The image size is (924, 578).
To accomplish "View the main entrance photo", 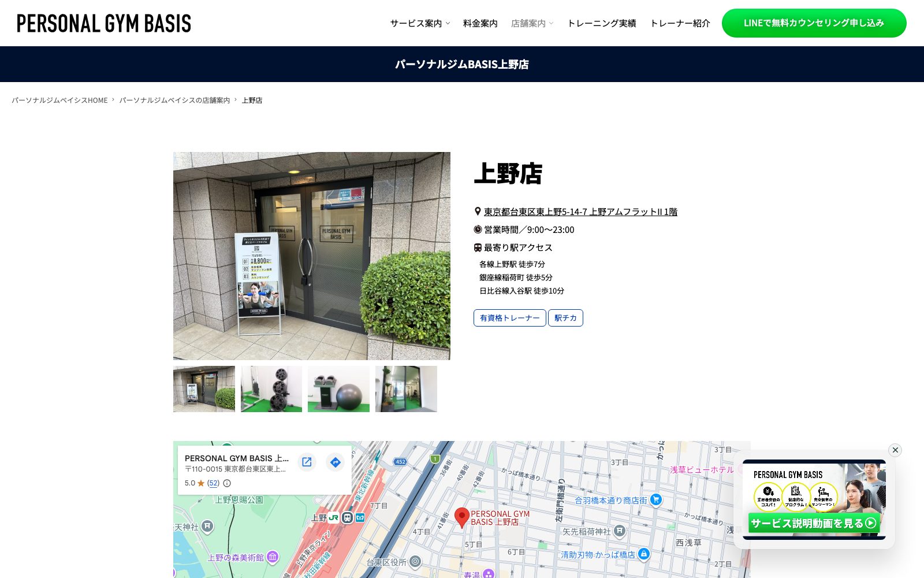I will click(312, 256).
